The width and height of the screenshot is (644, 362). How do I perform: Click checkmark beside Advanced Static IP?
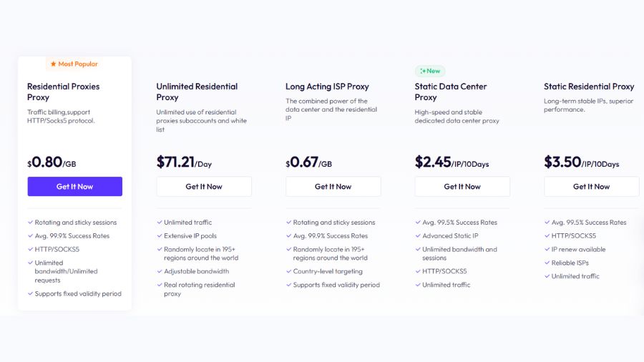pos(418,236)
